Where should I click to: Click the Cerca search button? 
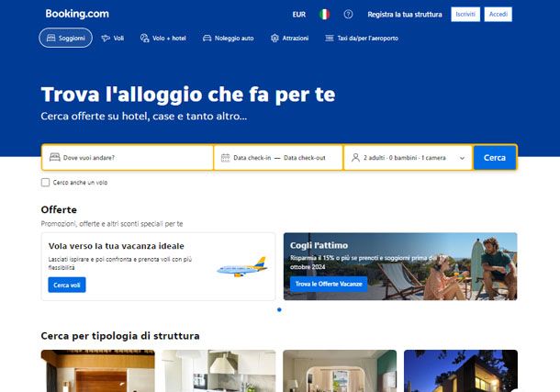pos(495,158)
